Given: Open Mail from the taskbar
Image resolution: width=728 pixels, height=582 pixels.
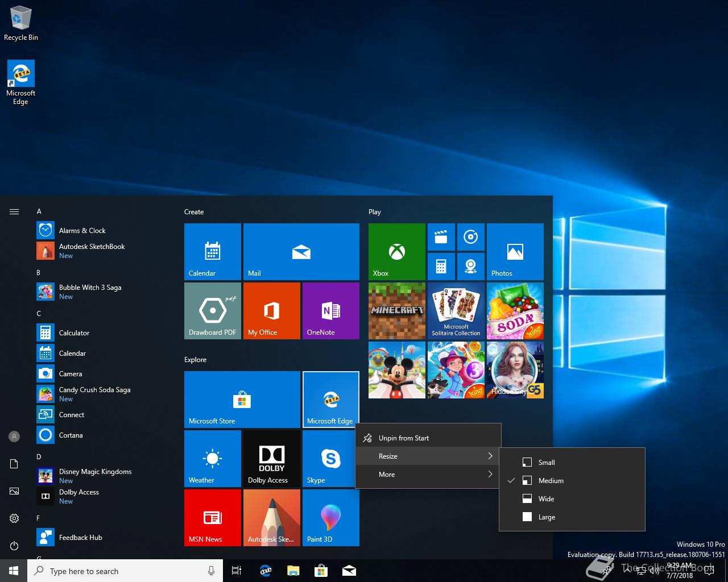Looking at the screenshot, I should coord(349,571).
